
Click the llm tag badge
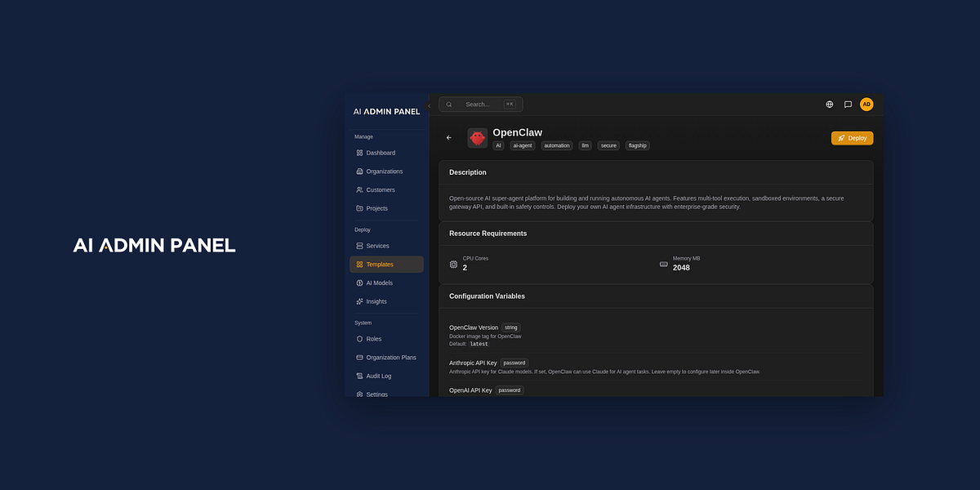tap(586, 145)
